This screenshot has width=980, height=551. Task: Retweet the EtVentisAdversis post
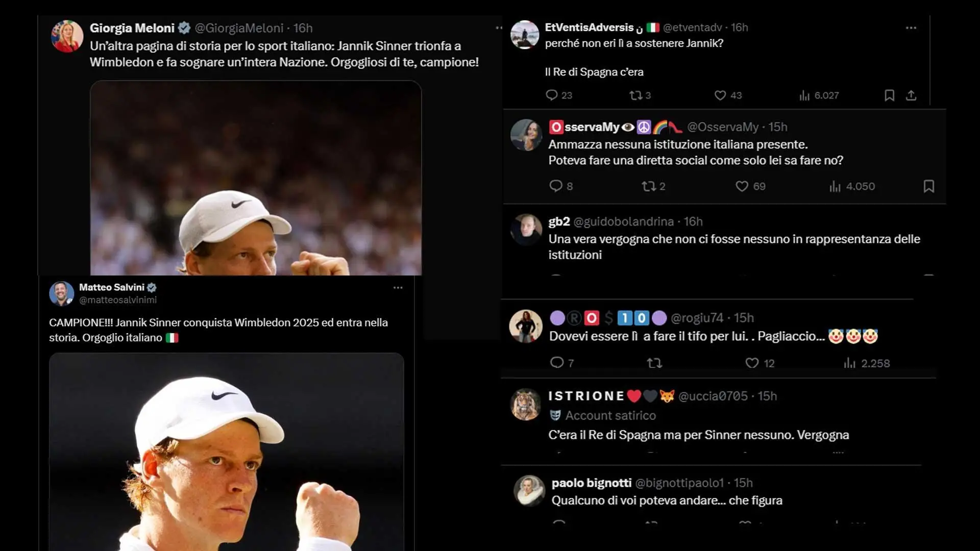point(635,95)
